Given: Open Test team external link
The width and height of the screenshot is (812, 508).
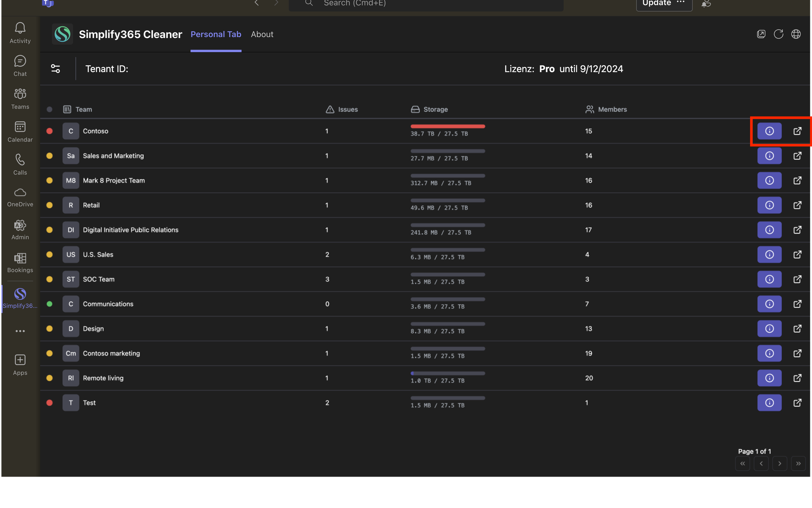Looking at the screenshot, I should click(797, 403).
